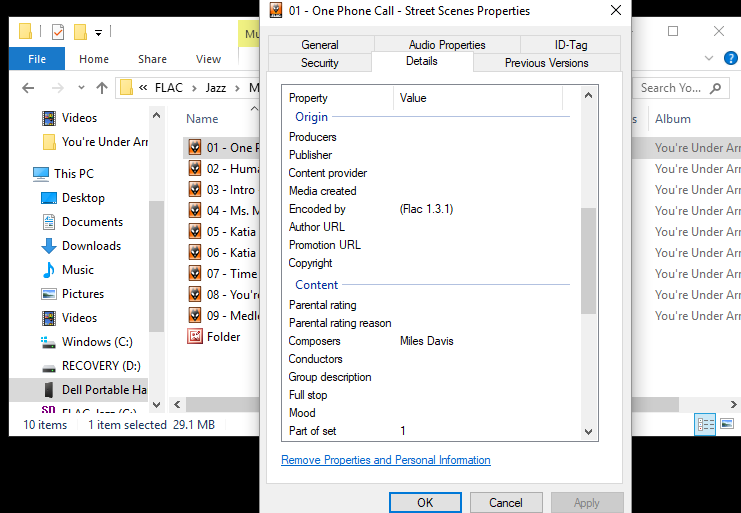Click Remove Properties and Personal Information link

click(x=385, y=460)
